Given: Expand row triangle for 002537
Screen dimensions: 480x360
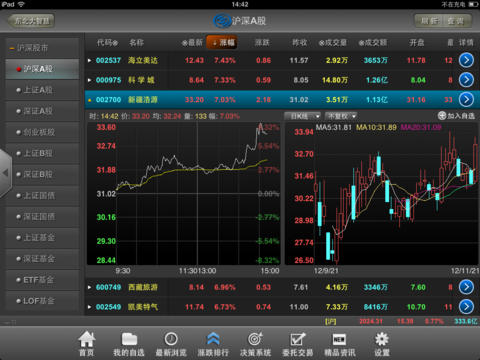Looking at the screenshot, I should (89, 61).
